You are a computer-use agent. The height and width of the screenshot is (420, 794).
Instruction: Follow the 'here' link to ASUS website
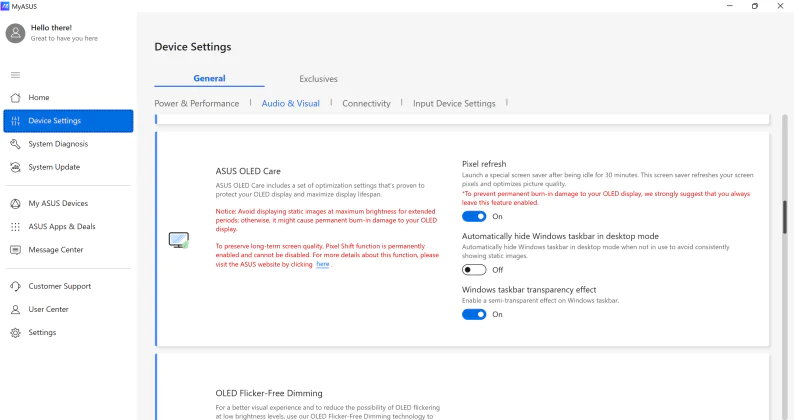[x=323, y=264]
